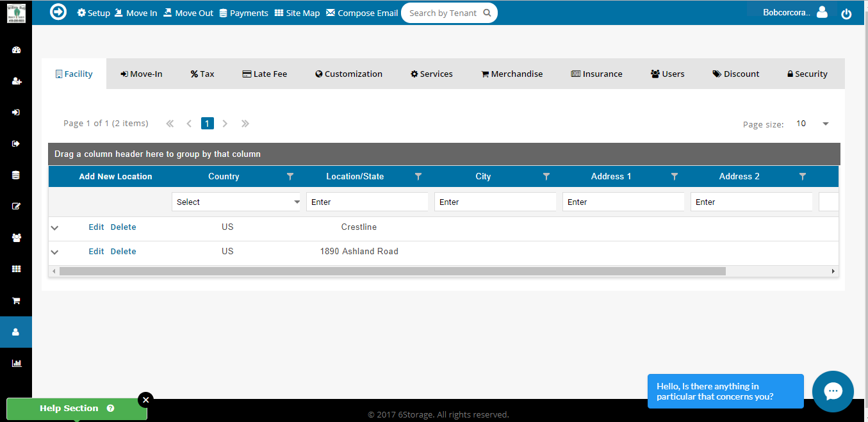The image size is (868, 422).
Task: Switch to the Discount tab
Action: (736, 74)
